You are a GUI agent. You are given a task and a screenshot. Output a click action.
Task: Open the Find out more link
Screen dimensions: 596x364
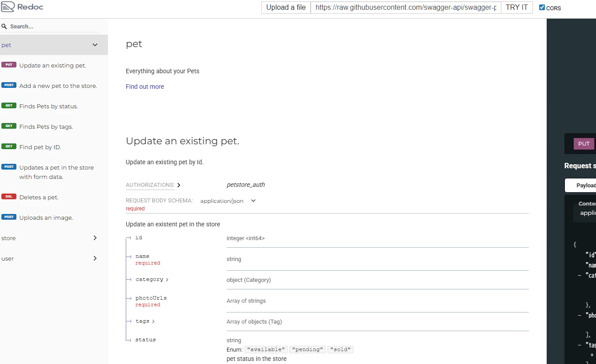(145, 87)
